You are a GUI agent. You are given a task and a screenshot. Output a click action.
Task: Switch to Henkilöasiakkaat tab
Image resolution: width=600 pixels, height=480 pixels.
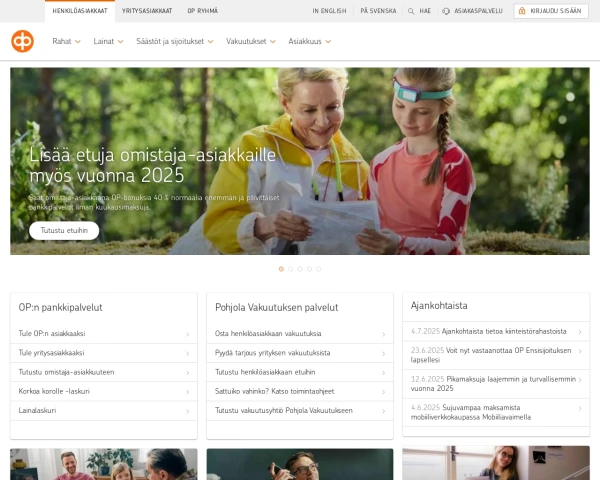[80, 11]
